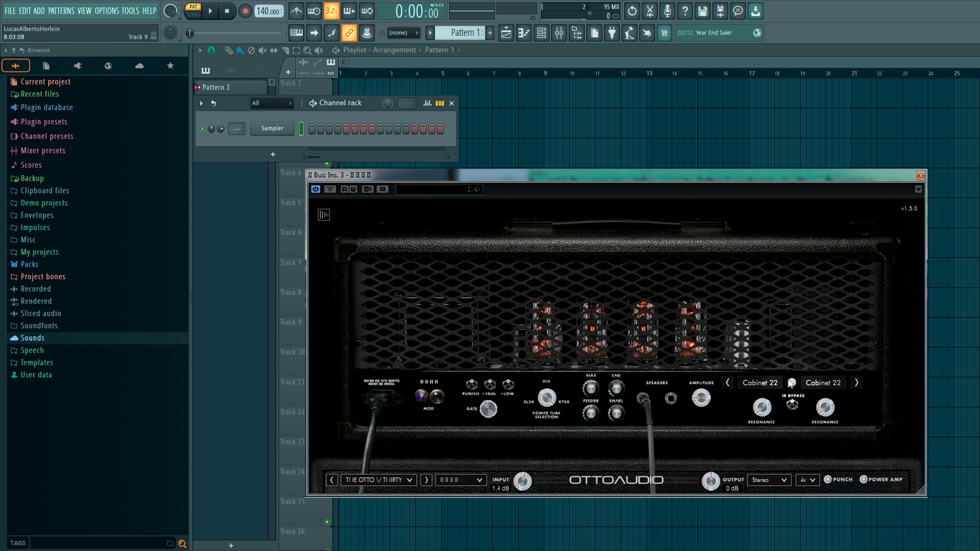Open the Pattern 1 selector
980x551 pixels.
click(466, 32)
